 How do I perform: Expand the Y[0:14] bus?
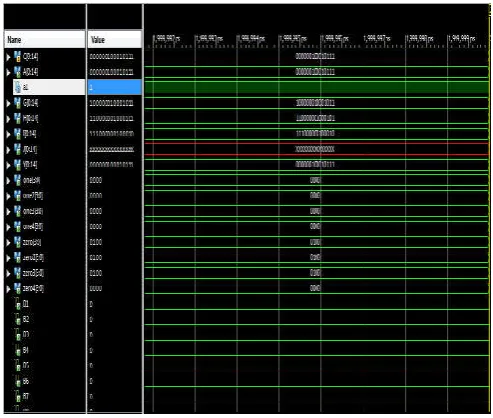[x=9, y=165]
